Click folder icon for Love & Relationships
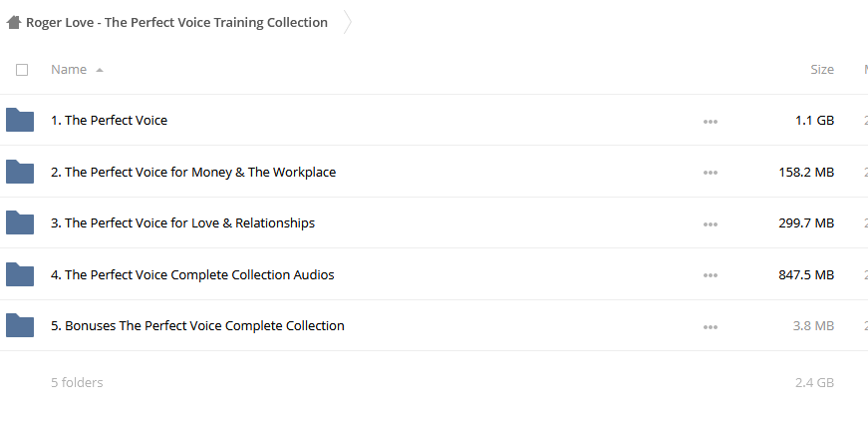Screen dimensions: 868x433 point(20,222)
